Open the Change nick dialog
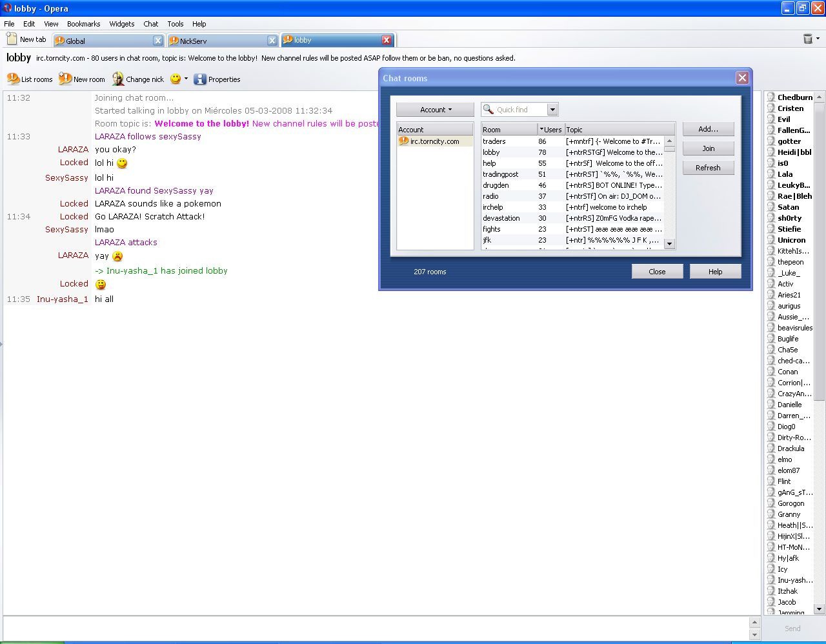Image resolution: width=826 pixels, height=644 pixels. [137, 79]
